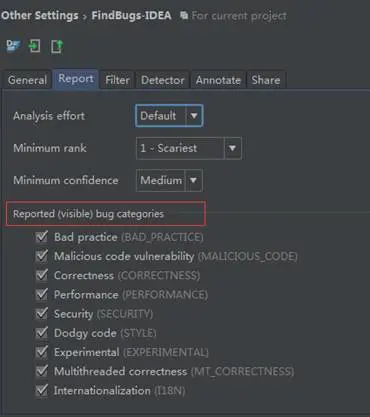Select the Annotate tab
370x417 pixels.
tap(218, 80)
